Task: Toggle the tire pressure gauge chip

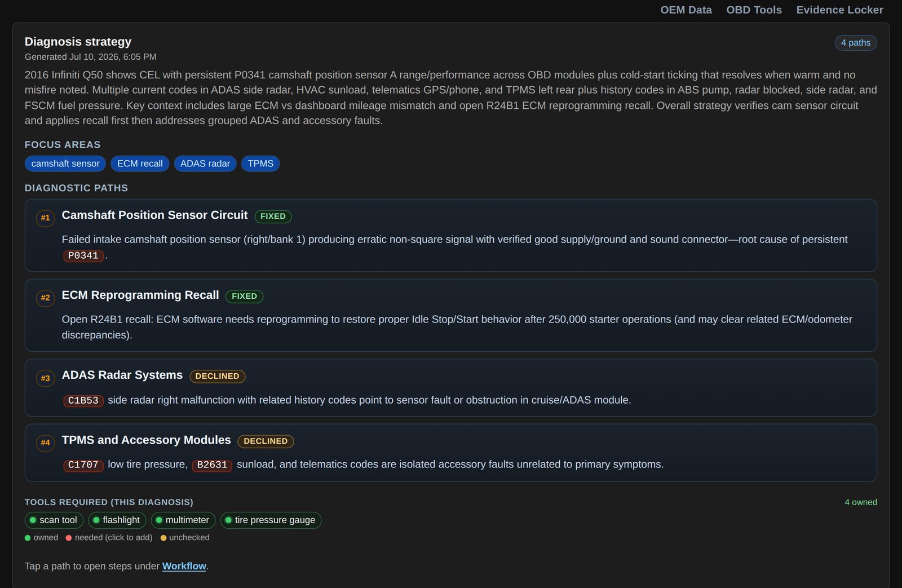Action: pos(271,520)
